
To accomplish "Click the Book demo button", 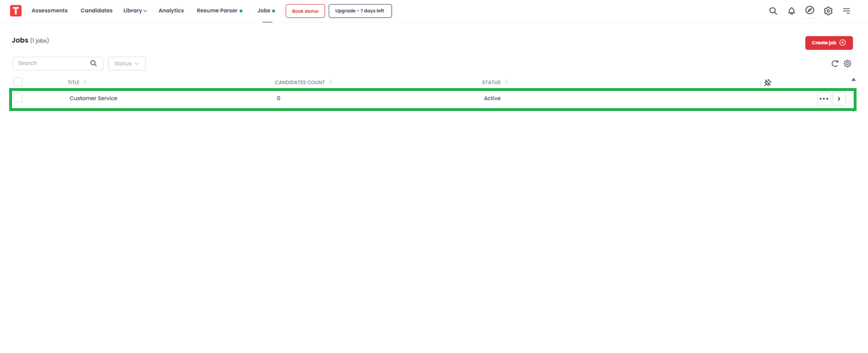I will click(x=305, y=11).
